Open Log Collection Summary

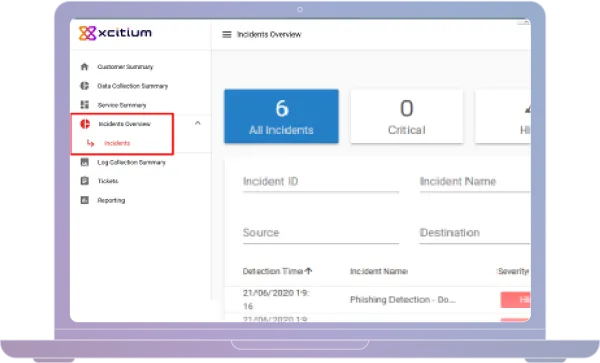coord(131,163)
